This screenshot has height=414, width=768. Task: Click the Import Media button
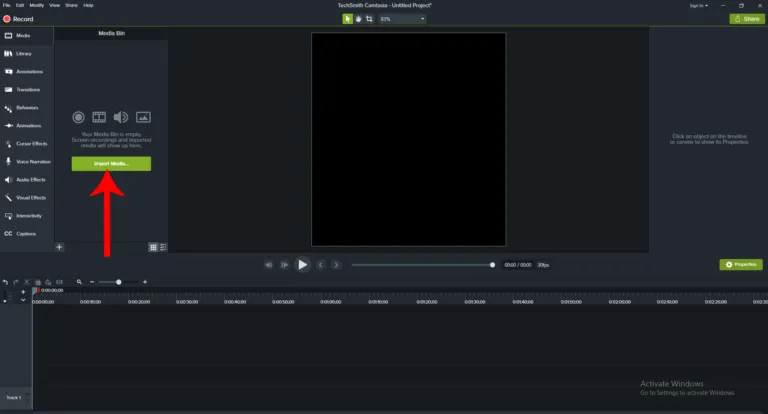(x=111, y=163)
